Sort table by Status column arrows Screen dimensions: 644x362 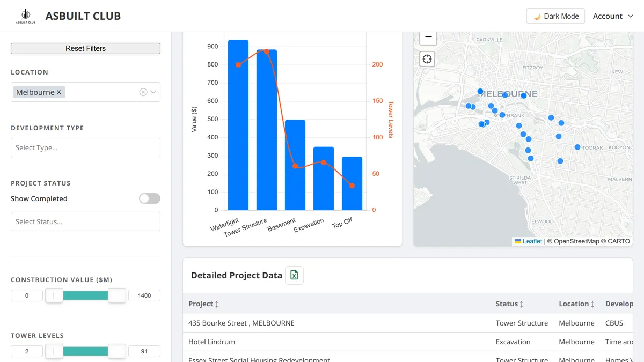522,304
